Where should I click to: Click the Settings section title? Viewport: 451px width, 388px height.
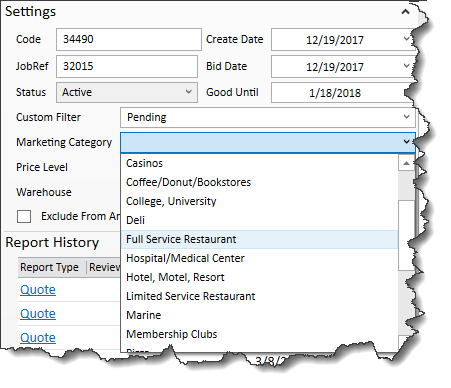30,12
